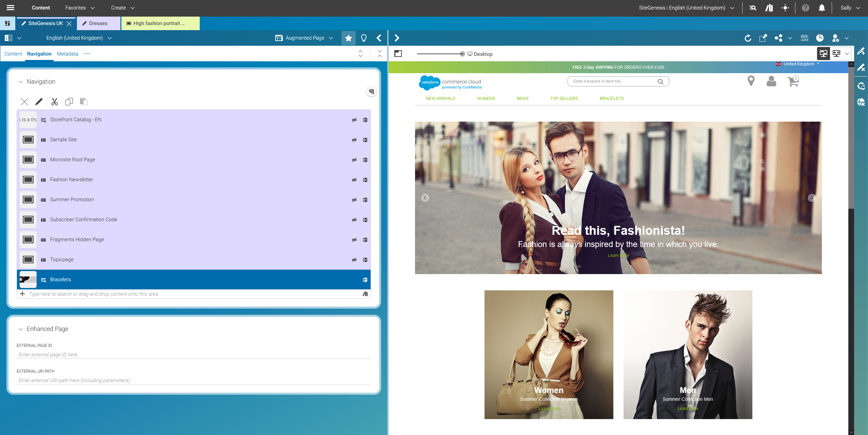Toggle visibility of the Topicpage item

(354, 260)
